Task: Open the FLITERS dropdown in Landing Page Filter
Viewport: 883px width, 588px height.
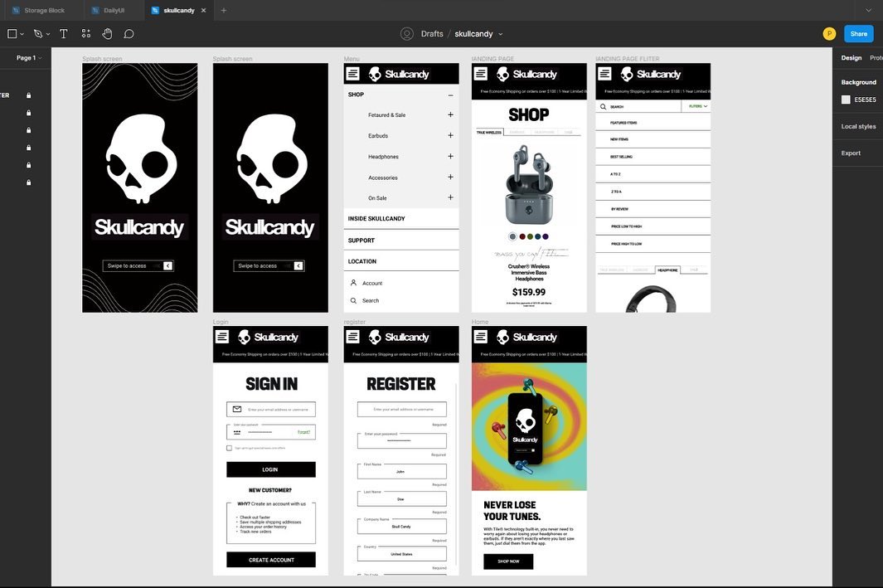Action: 697,106
